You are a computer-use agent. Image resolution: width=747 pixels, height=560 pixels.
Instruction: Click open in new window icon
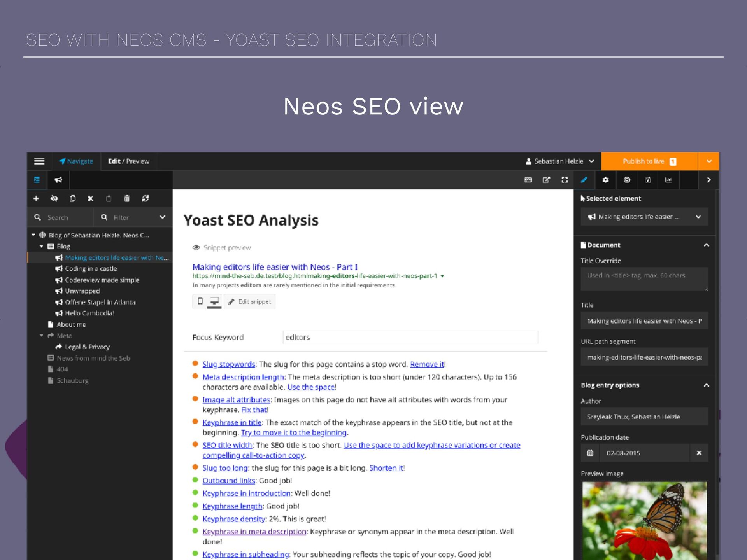[547, 180]
